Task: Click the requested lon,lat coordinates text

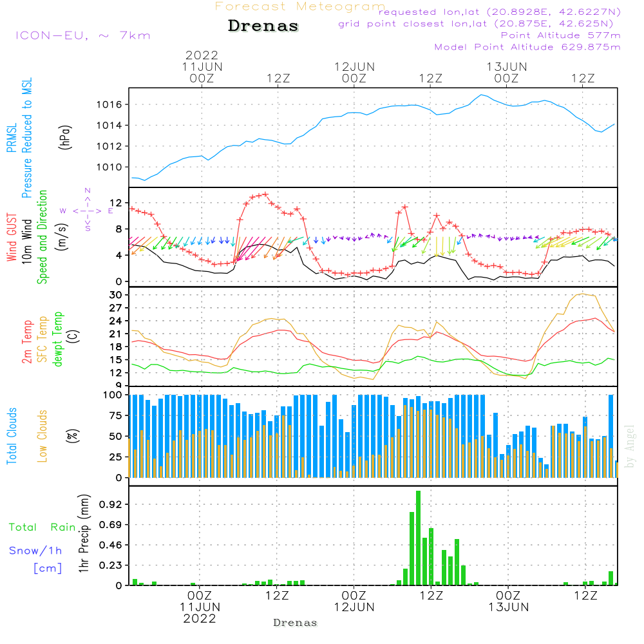Action: tap(499, 12)
